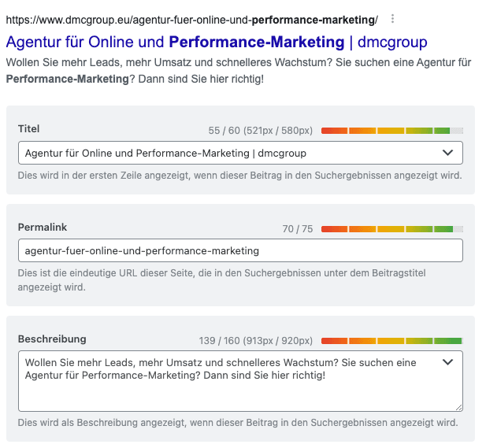Click the Permalink field label
Viewport: 486px width, 448px height.
[43, 227]
